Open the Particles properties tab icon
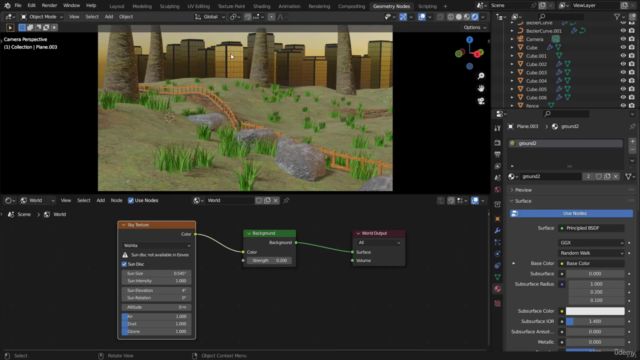 pyautogui.click(x=497, y=242)
